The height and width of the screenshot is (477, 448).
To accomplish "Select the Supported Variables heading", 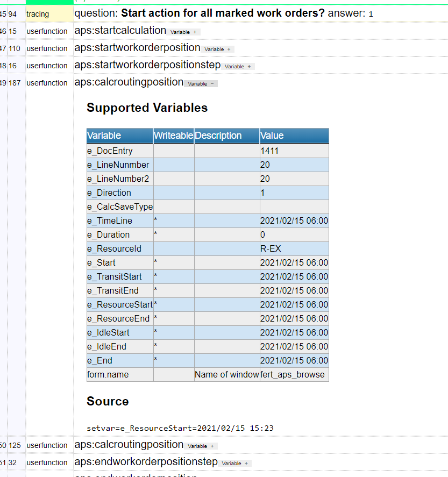I will coord(147,108).
